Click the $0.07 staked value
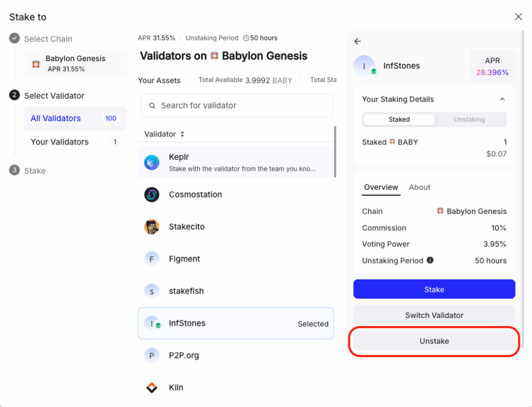Viewport: 532px width, 407px height. (496, 154)
